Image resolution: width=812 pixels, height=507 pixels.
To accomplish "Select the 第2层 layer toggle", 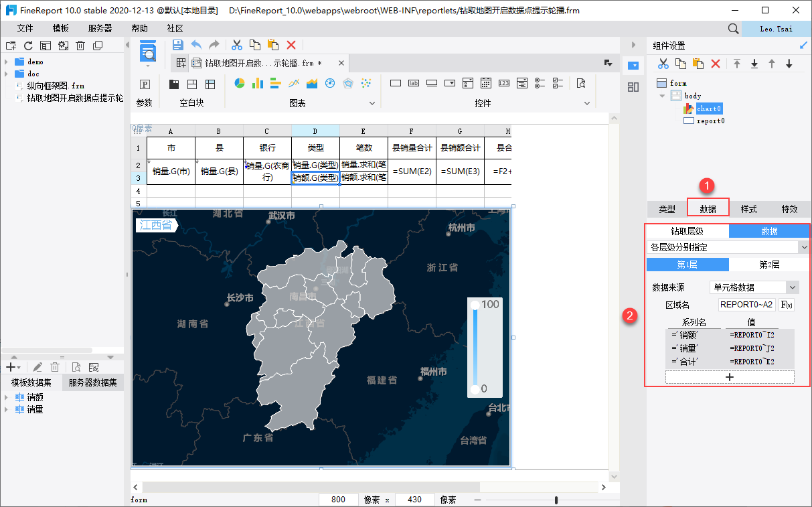I will tap(769, 265).
